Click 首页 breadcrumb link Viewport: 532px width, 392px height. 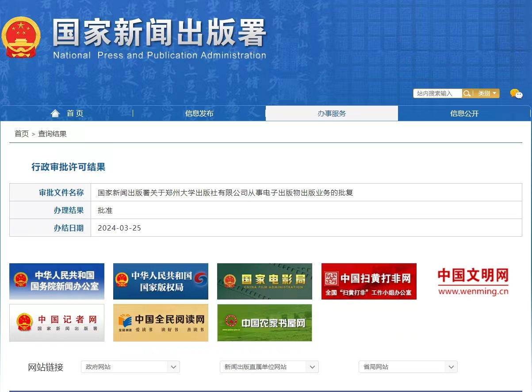(x=22, y=134)
